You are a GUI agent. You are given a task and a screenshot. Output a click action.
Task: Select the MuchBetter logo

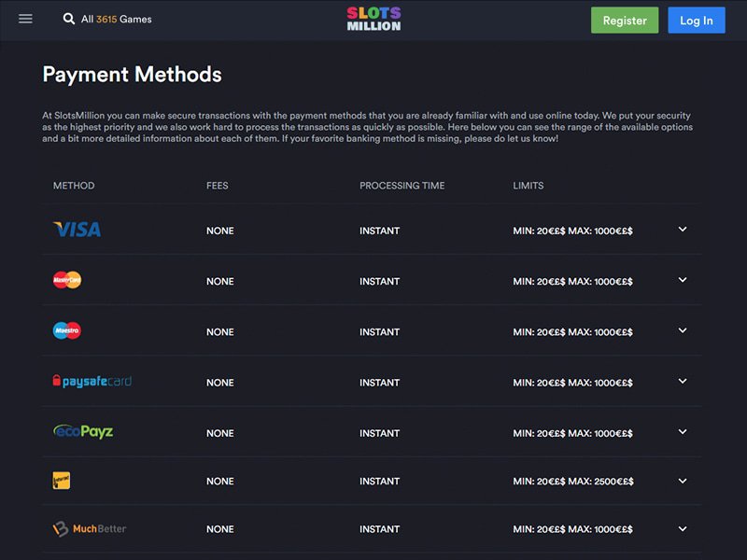pos(90,528)
